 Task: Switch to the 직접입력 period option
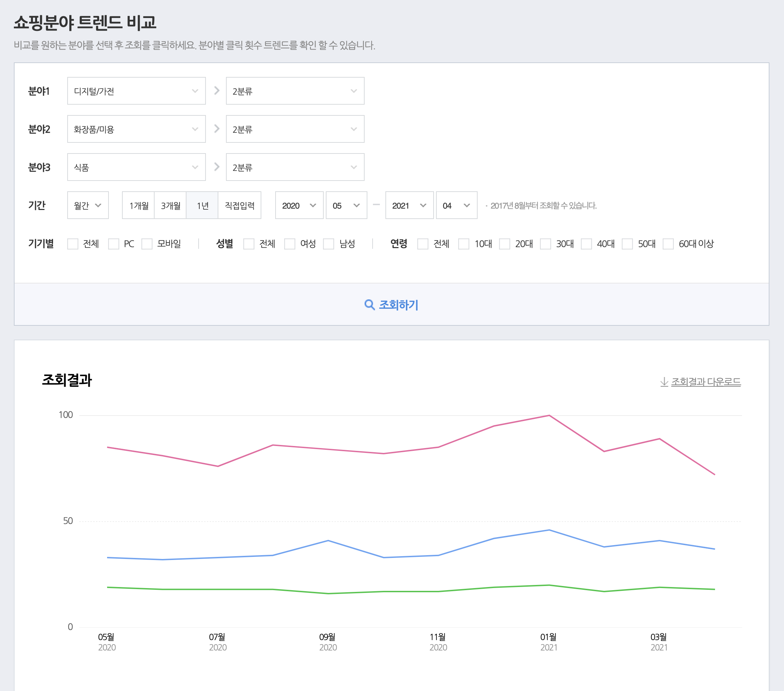239,205
